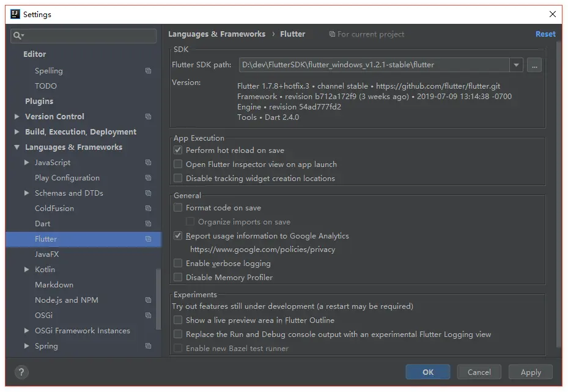Click the project-level icon next to Node.js and NPM
568x392 pixels.
pos(148,300)
